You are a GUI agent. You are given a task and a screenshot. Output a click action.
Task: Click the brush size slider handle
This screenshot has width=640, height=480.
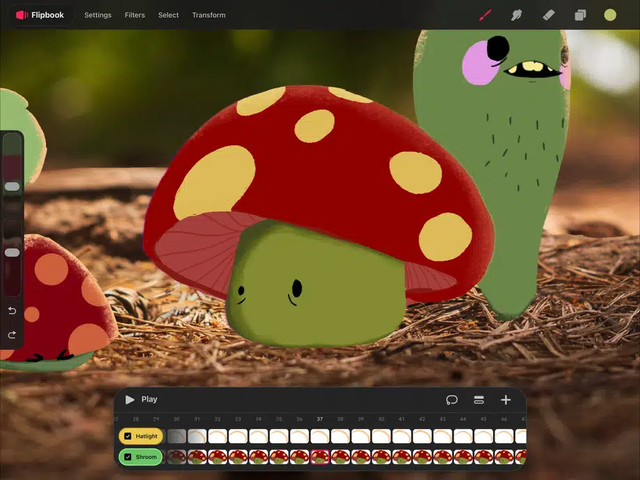(x=12, y=187)
